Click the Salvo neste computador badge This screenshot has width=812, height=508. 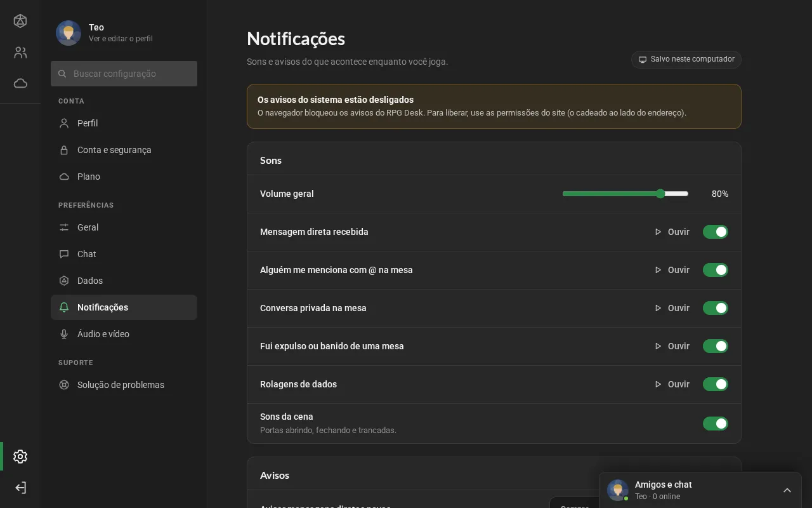pos(686,59)
